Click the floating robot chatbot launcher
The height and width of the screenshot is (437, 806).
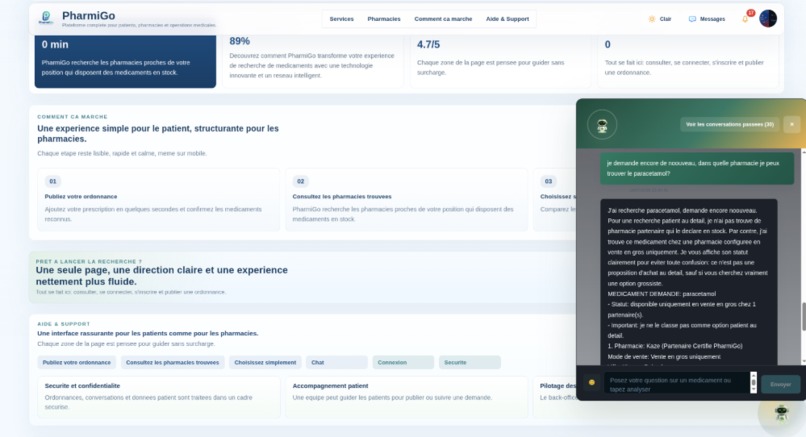click(x=781, y=412)
